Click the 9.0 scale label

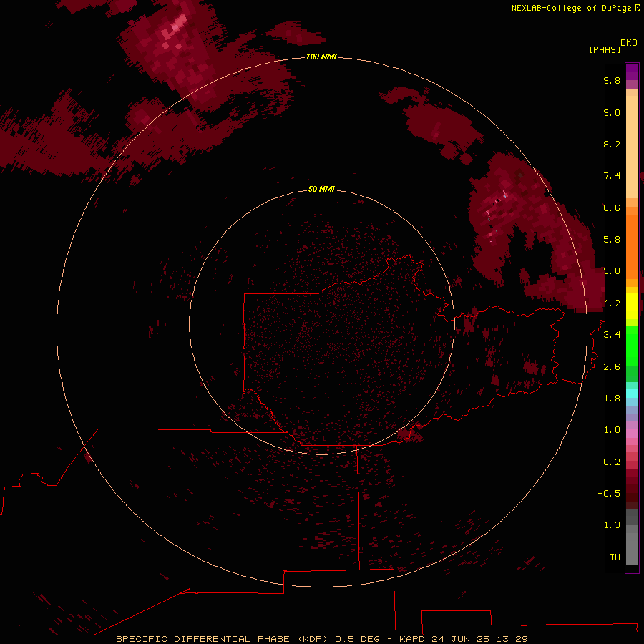[x=612, y=112]
